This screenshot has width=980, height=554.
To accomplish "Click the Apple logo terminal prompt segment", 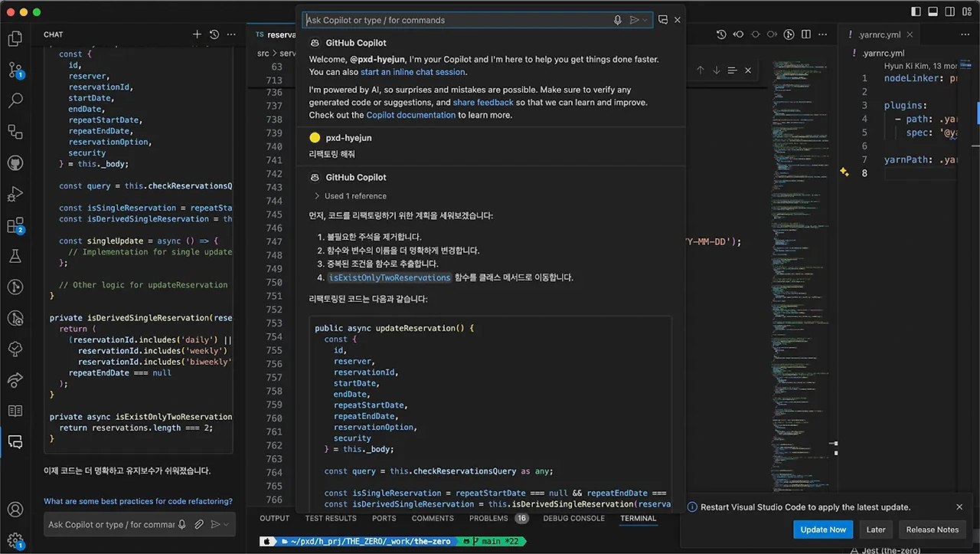I will click(x=268, y=541).
